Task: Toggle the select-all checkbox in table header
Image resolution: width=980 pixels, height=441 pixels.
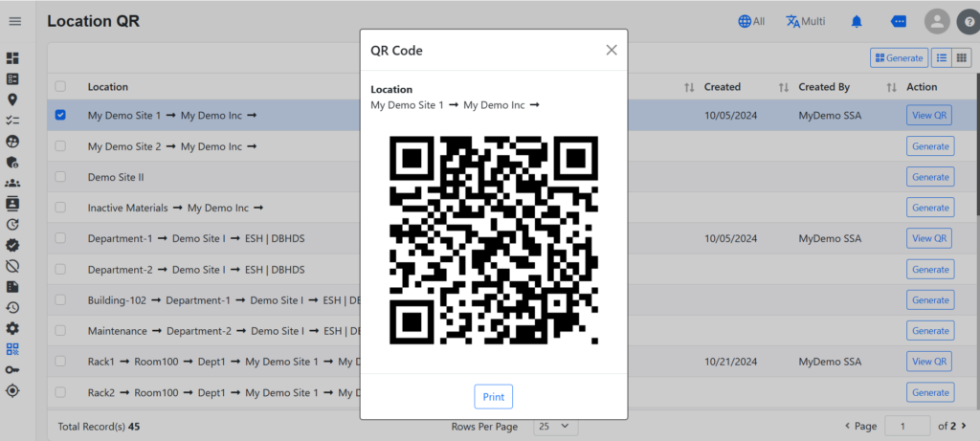Action: tap(60, 87)
